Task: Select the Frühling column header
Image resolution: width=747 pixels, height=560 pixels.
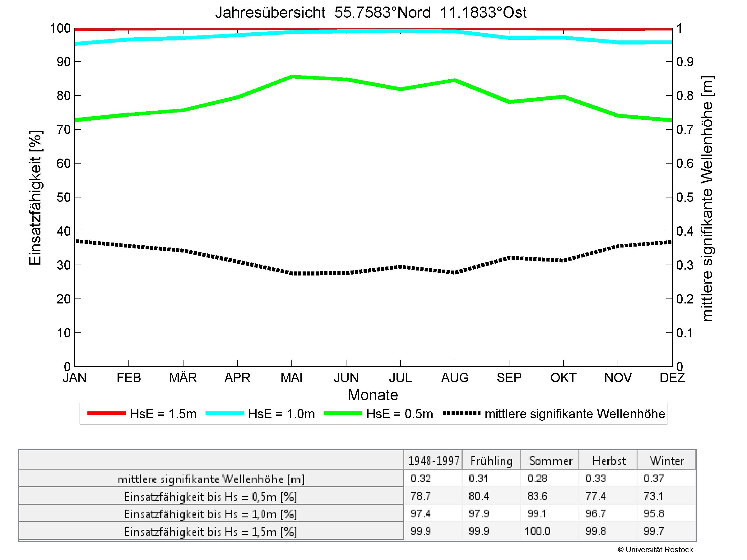Action: [491, 460]
